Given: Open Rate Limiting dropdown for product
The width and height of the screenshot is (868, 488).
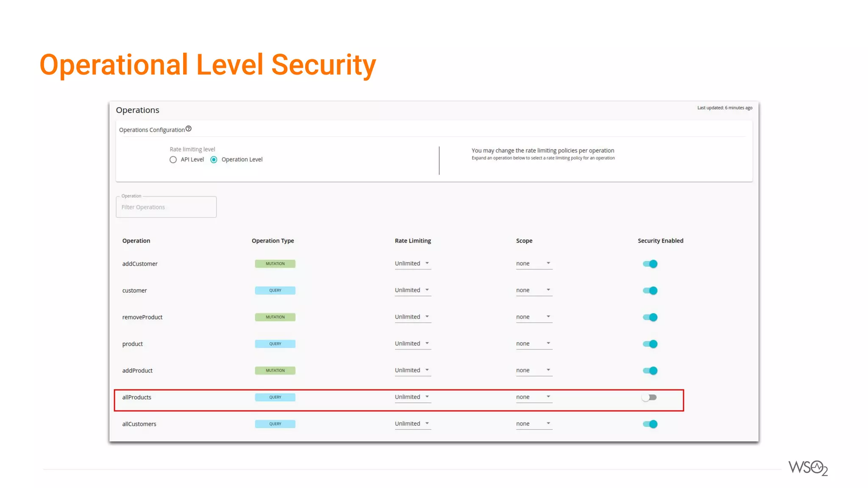Looking at the screenshot, I should click(x=413, y=344).
